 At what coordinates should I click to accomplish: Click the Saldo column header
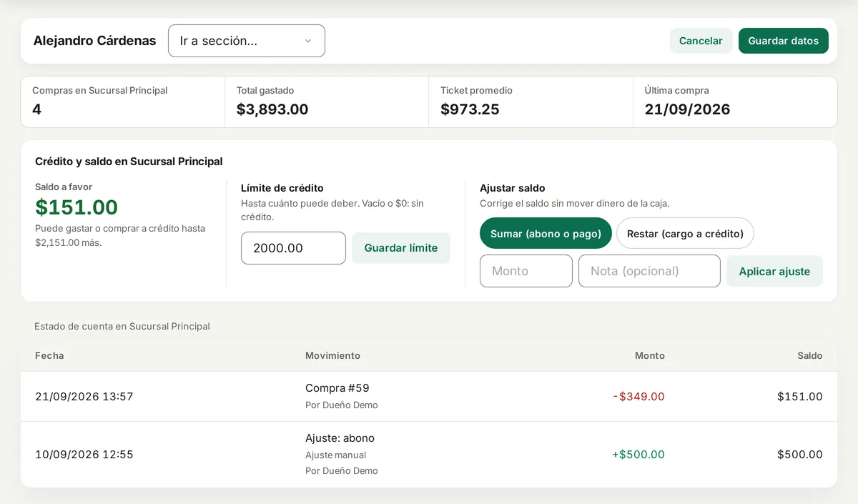[810, 355]
